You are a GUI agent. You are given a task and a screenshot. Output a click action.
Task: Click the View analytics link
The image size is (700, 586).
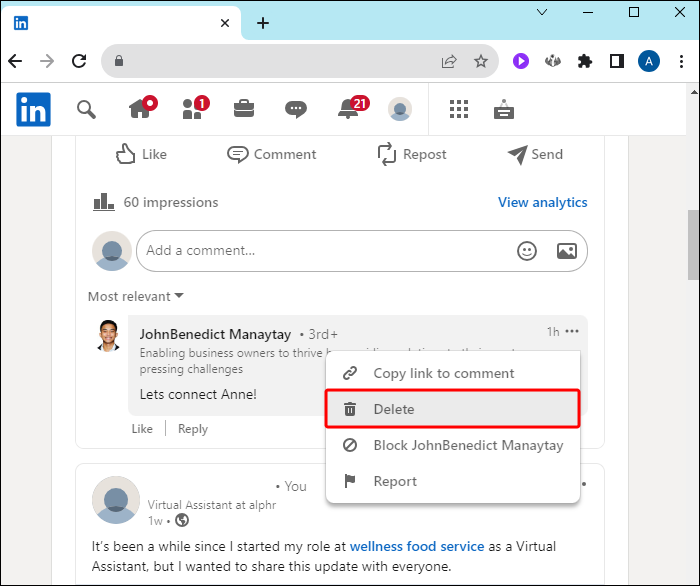tap(542, 202)
